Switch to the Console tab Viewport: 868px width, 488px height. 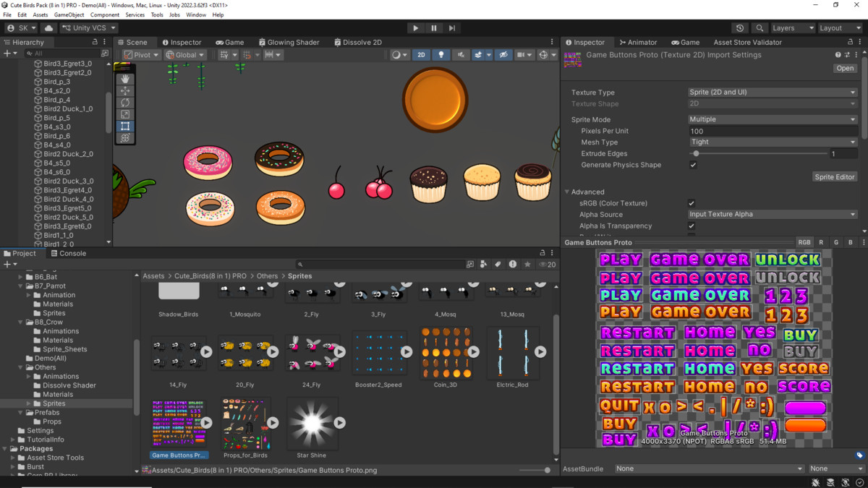pos(68,254)
